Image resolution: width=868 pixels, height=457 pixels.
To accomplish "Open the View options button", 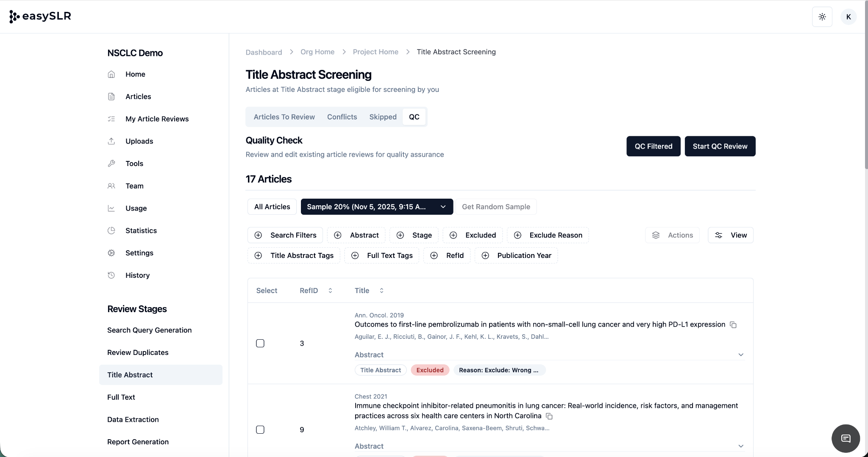I will tap(730, 235).
